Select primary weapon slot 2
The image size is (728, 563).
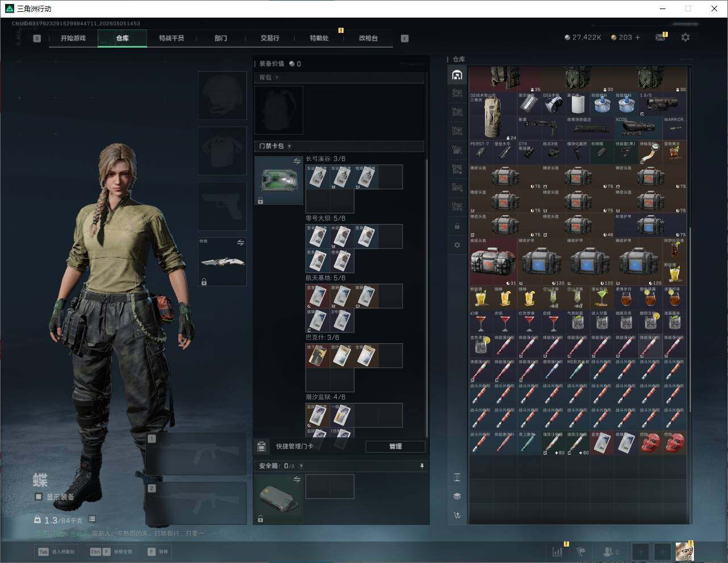pos(196,504)
